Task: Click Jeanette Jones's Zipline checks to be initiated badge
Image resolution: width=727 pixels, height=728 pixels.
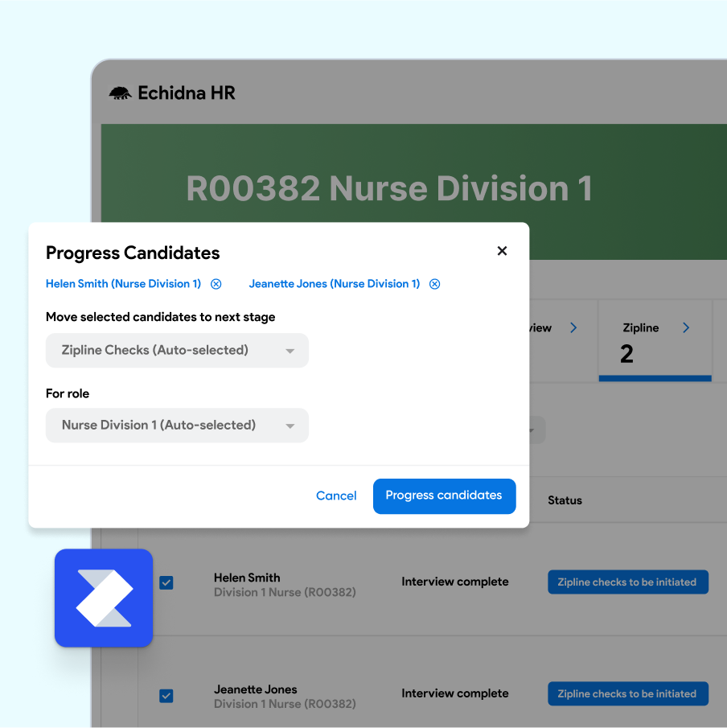Action: 627,693
